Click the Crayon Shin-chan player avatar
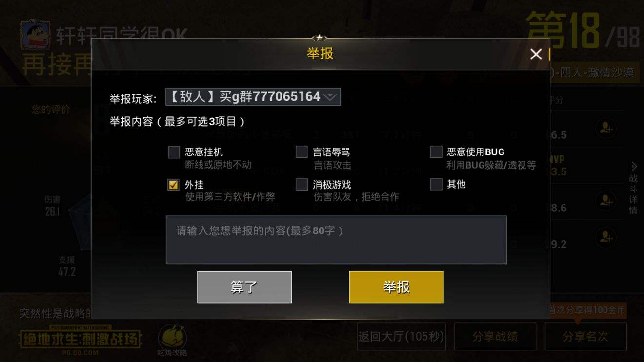The width and height of the screenshot is (644, 362). click(36, 36)
